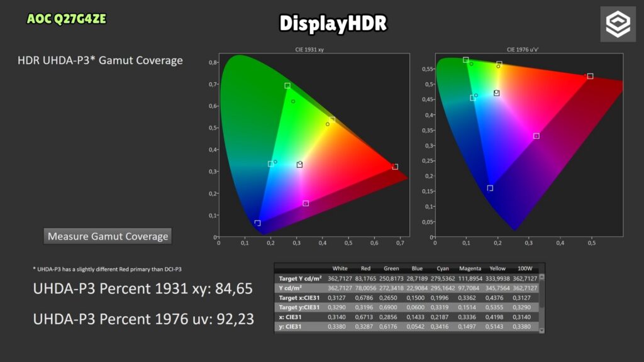Click the measured Magenta luminance 97,7084

click(x=470, y=288)
